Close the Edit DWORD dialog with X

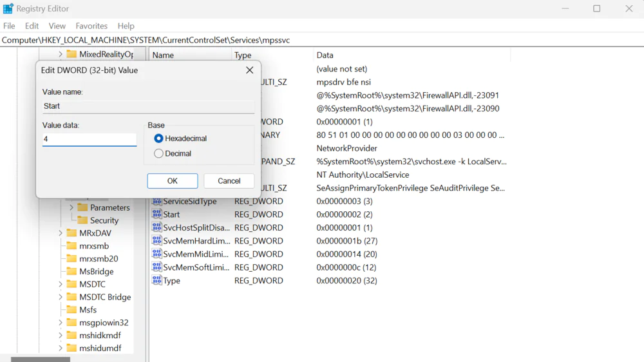coord(249,70)
